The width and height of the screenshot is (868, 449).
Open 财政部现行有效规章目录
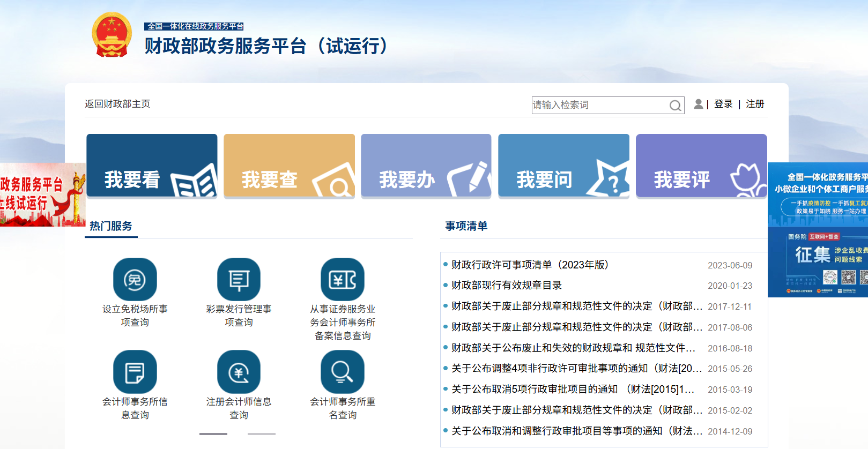507,285
